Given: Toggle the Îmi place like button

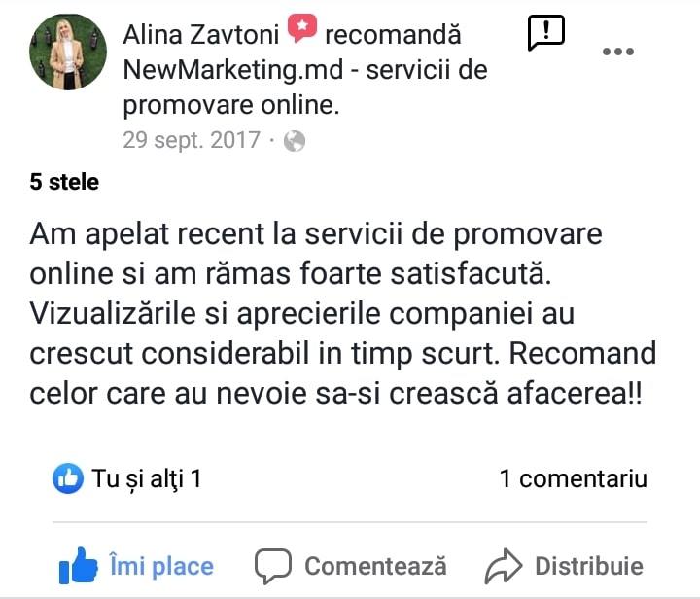Looking at the screenshot, I should point(137,566).
